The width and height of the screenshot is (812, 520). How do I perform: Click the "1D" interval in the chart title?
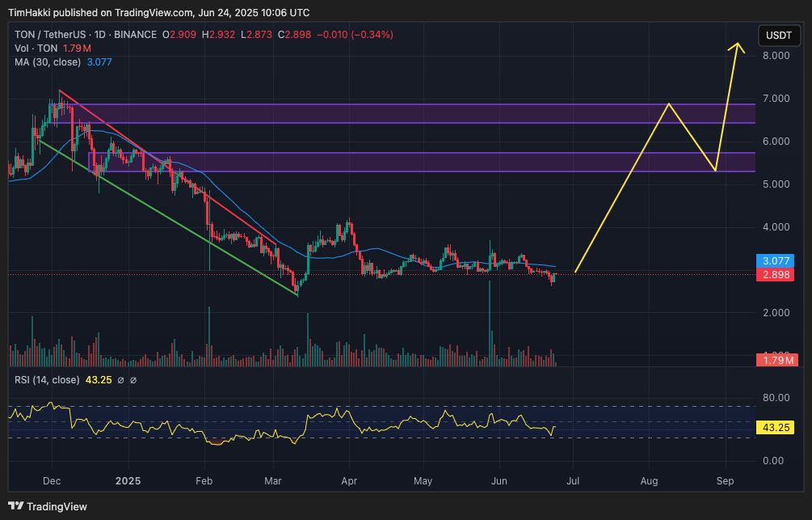pyautogui.click(x=99, y=35)
